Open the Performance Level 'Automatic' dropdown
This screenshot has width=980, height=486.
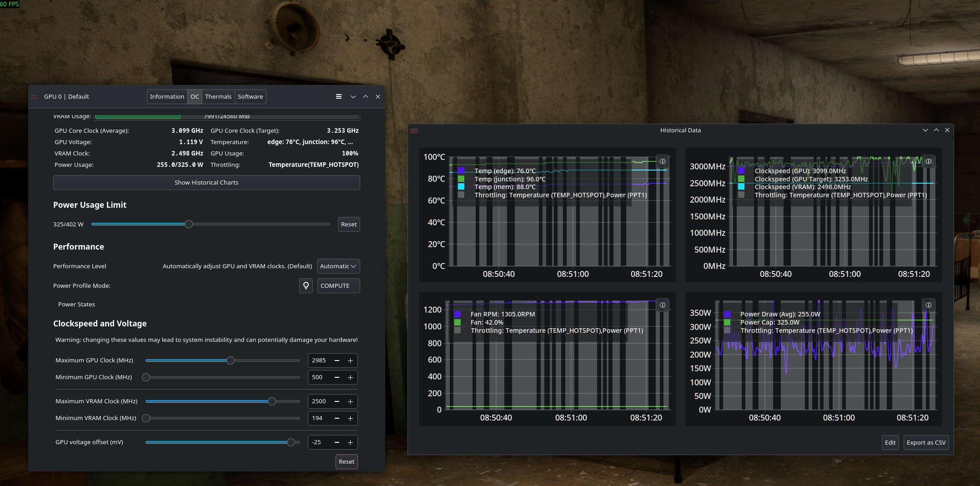338,266
